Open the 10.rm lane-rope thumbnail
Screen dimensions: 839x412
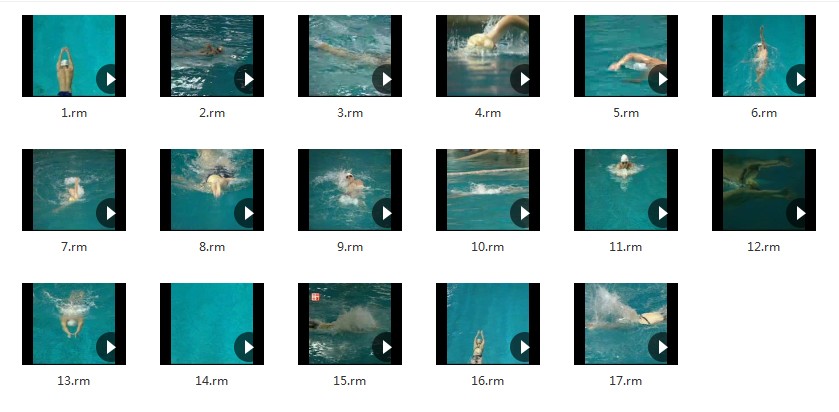tap(488, 190)
